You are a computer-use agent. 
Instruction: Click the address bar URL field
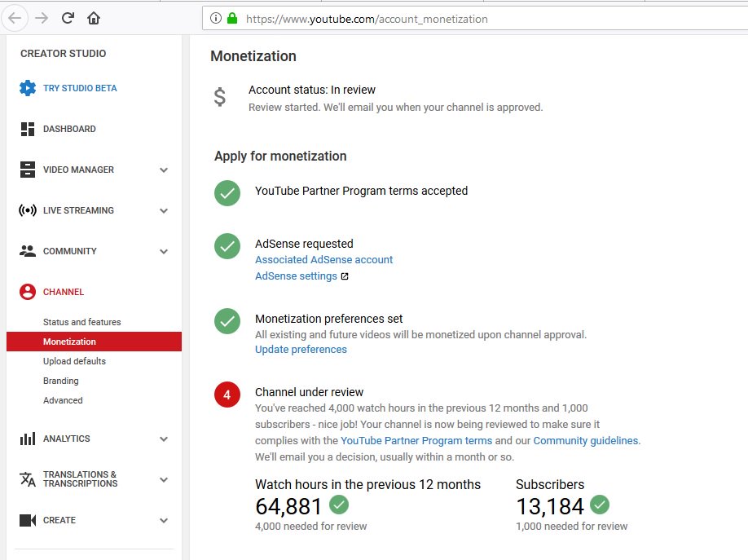point(475,19)
